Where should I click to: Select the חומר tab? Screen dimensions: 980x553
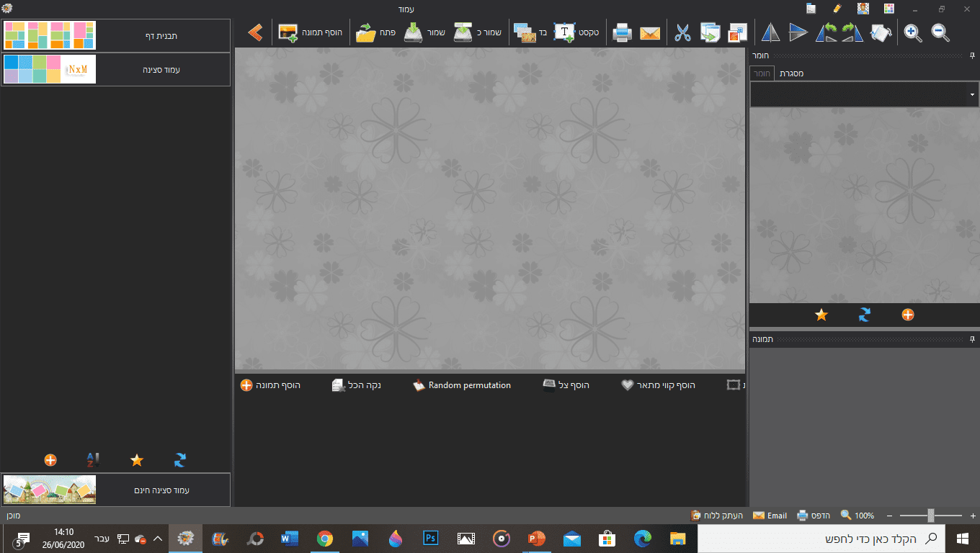762,73
